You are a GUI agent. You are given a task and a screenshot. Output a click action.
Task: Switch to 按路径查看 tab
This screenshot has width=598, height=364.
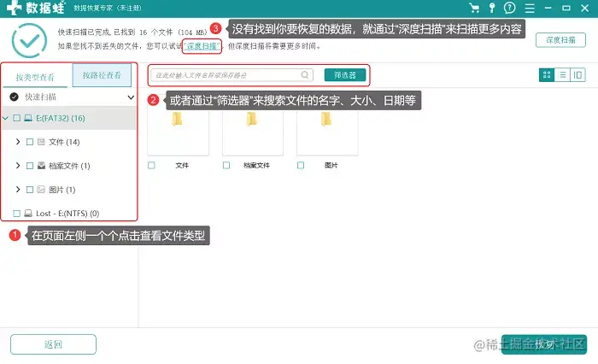[102, 75]
